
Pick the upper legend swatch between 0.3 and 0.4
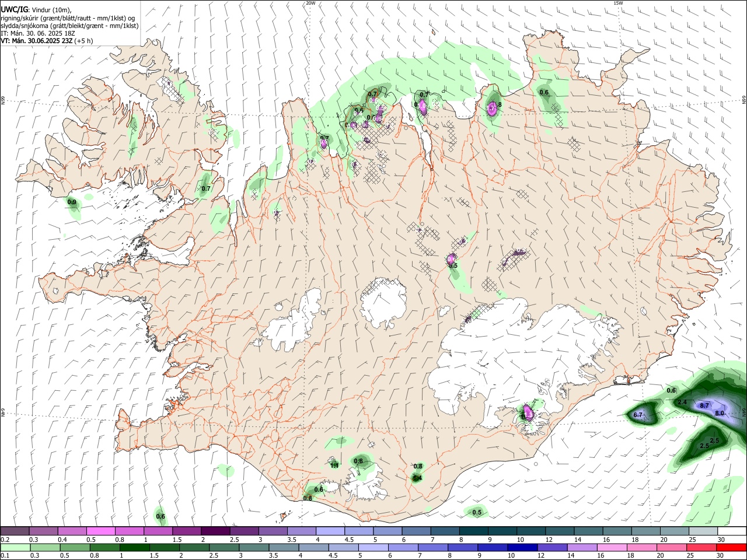(x=44, y=531)
